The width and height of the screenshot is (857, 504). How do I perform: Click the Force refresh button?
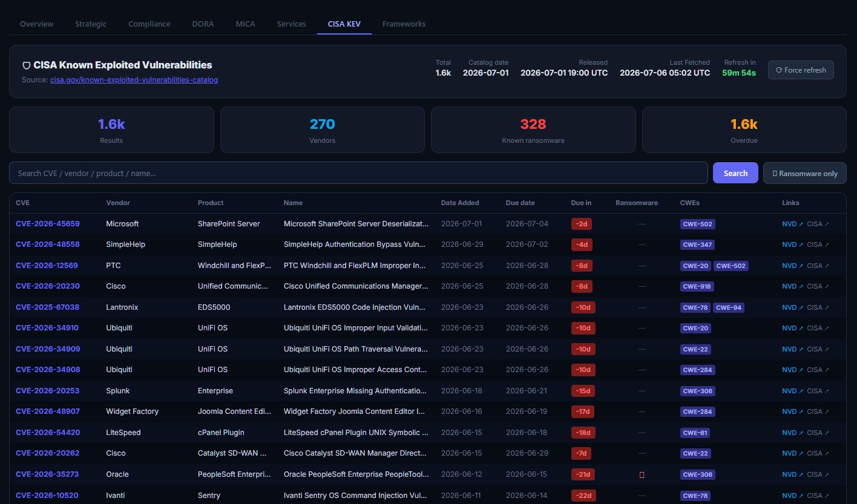pos(801,70)
